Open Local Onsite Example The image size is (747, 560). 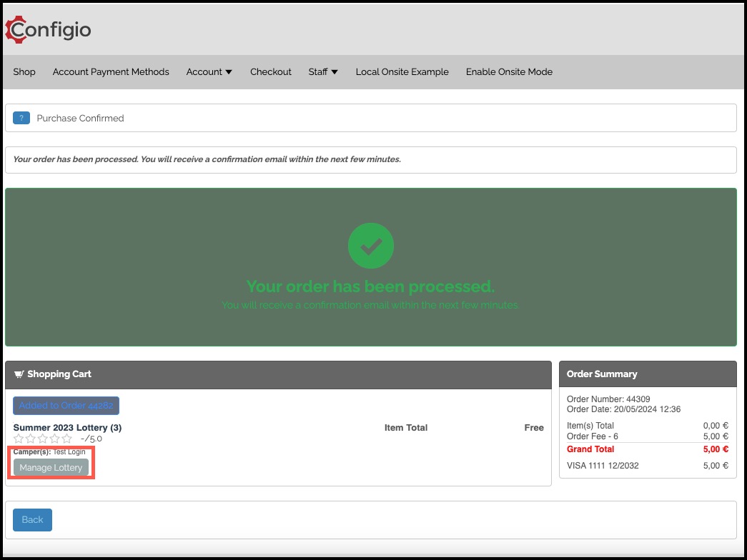tap(402, 72)
